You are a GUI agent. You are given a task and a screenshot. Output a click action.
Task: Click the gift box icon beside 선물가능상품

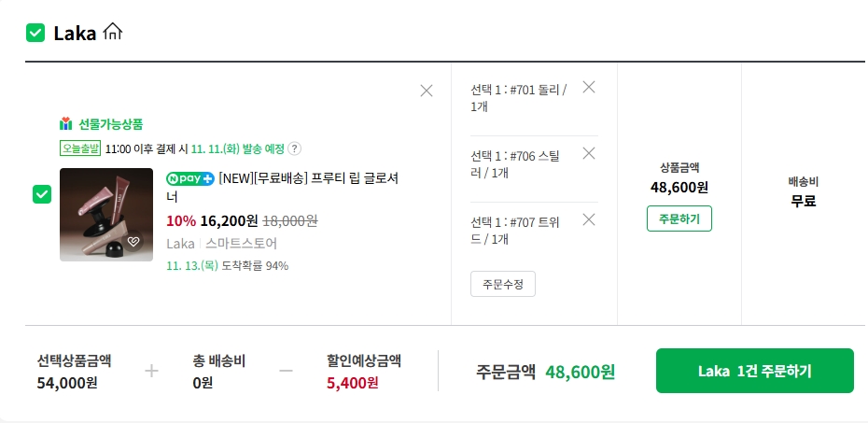coord(65,123)
